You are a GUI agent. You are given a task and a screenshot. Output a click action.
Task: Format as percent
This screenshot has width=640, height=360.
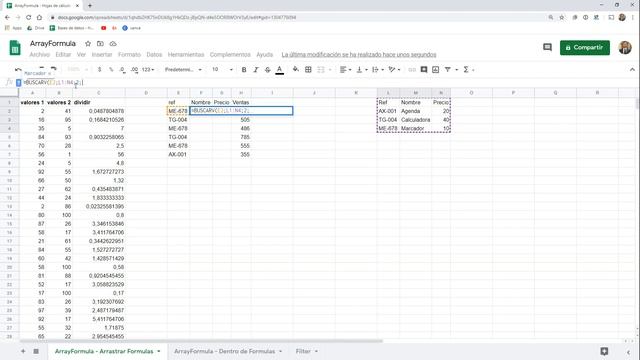111,70
